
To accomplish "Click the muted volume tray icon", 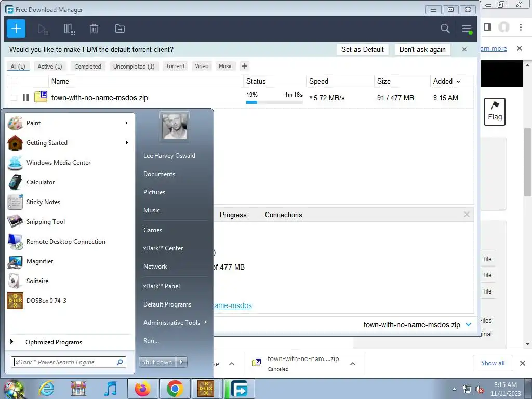I will [480, 390].
